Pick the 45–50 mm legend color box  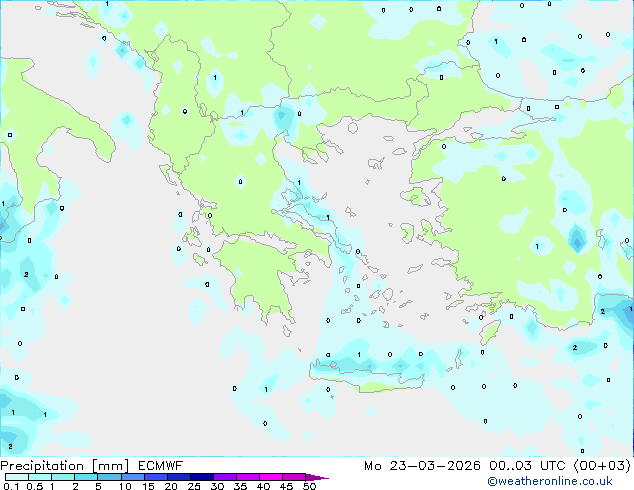[x=294, y=477]
